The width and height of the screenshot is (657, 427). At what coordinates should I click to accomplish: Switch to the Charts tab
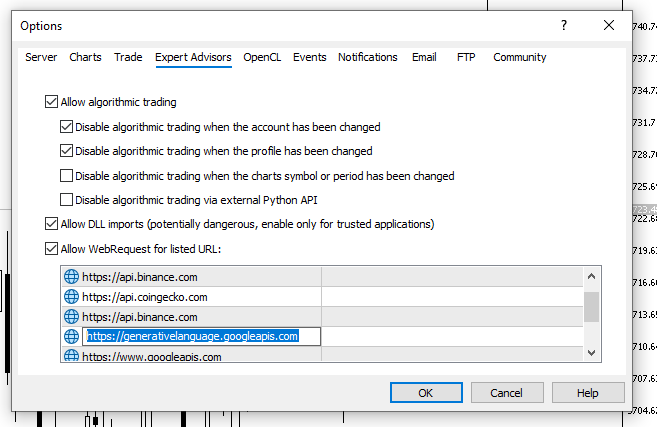coord(85,57)
